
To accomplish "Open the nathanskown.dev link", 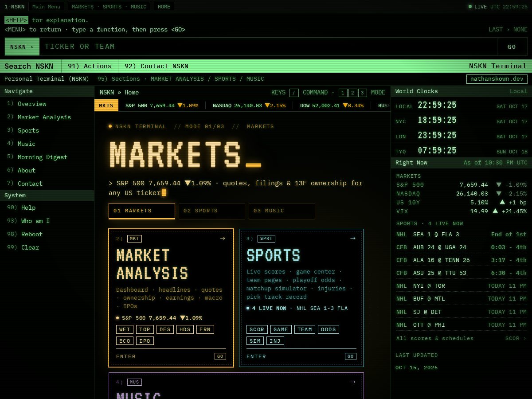I will 497,79.
